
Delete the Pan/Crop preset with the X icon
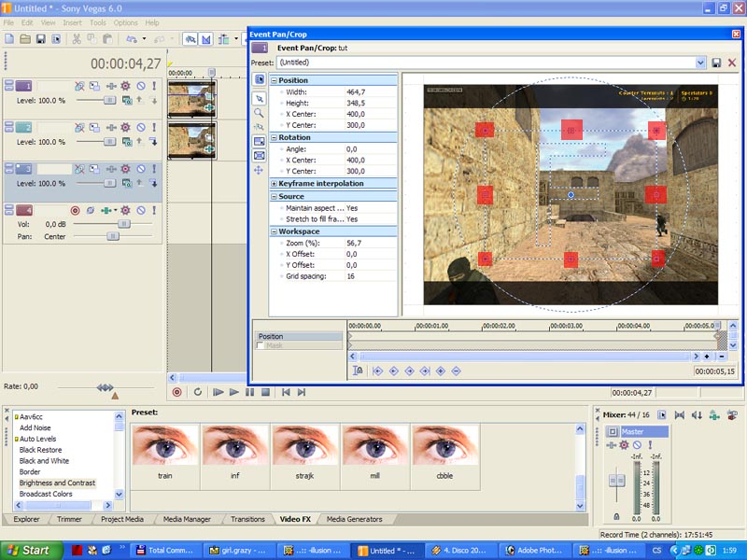(x=732, y=63)
